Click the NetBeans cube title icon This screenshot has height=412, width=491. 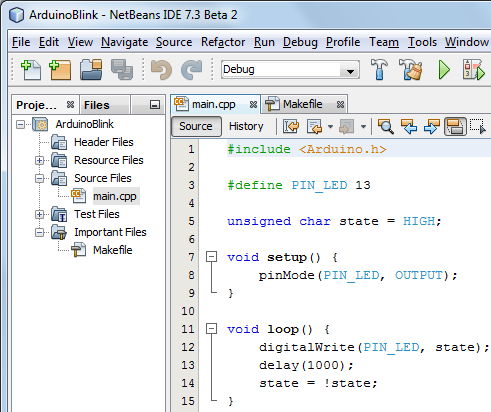tap(16, 15)
